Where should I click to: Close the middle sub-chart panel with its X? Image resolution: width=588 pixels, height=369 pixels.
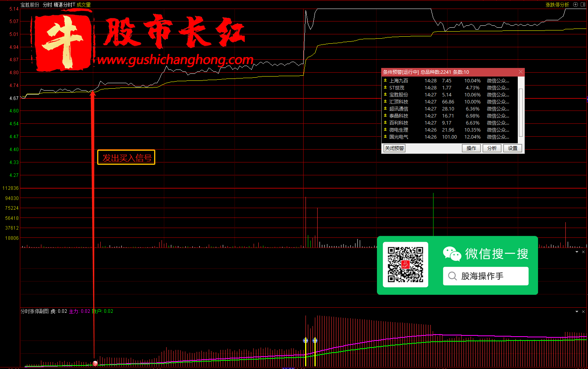click(583, 252)
